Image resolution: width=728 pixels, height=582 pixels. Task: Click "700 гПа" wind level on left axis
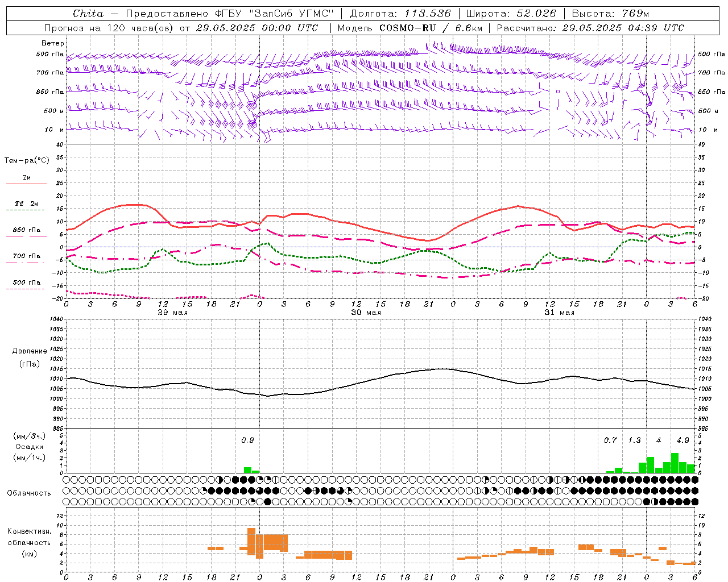point(50,73)
